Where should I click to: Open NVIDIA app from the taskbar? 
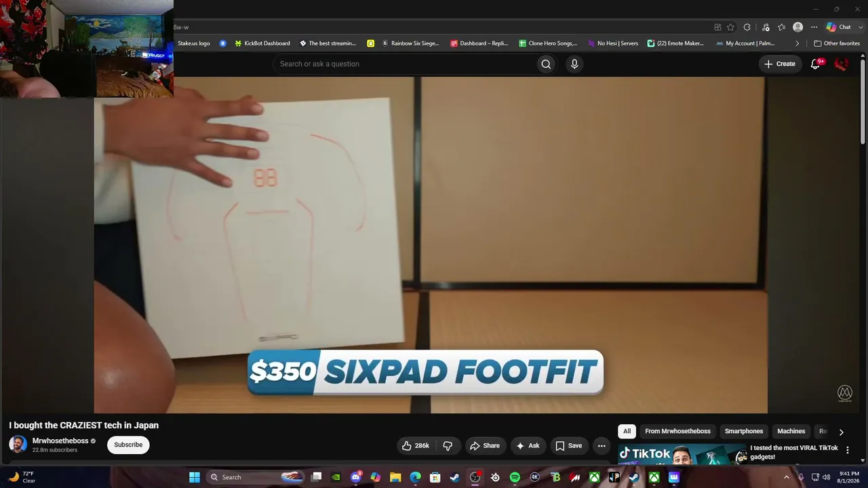click(336, 477)
